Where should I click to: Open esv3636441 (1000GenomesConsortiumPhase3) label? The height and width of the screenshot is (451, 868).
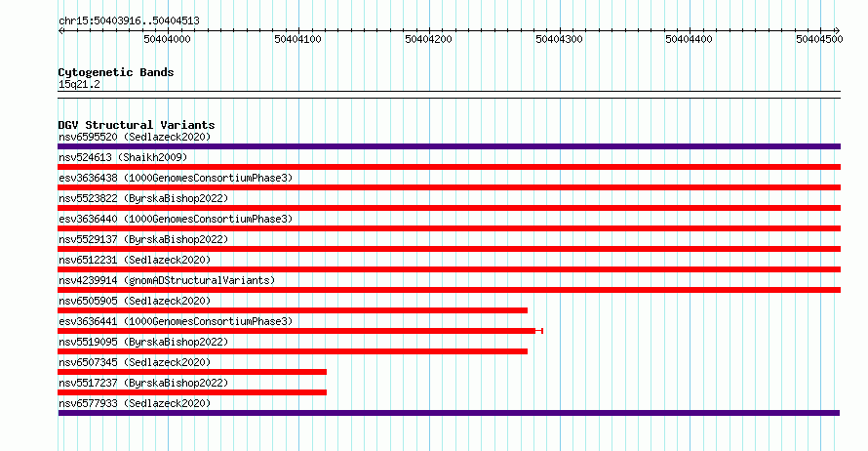tap(176, 321)
